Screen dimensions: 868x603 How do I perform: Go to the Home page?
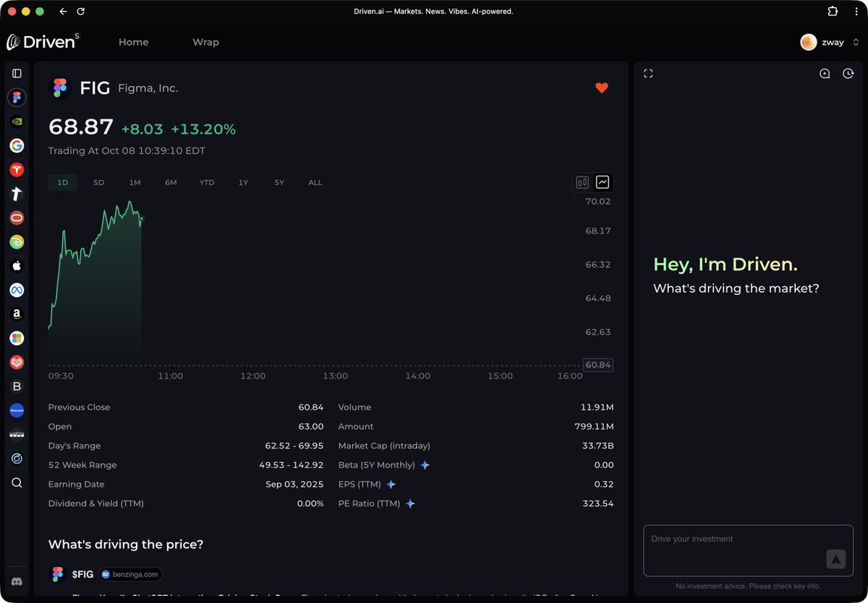[134, 42]
